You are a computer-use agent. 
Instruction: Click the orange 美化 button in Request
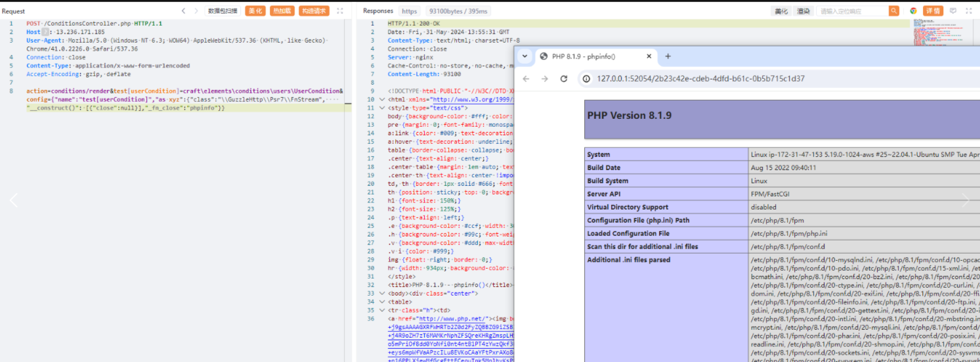pos(255,11)
